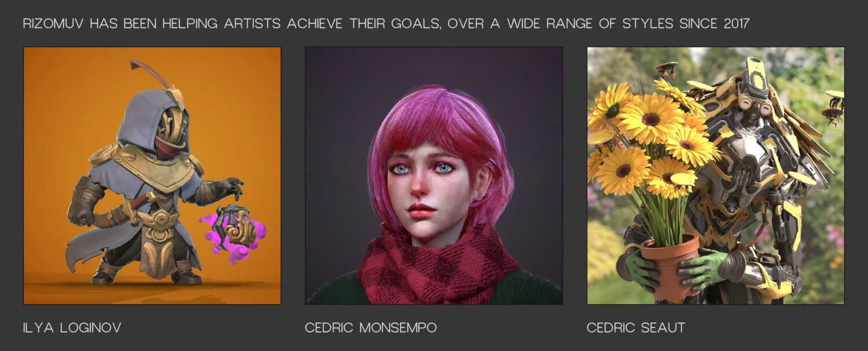Select the Cedric Seaut artist name
Viewport: 868px width, 351px height.
click(636, 328)
